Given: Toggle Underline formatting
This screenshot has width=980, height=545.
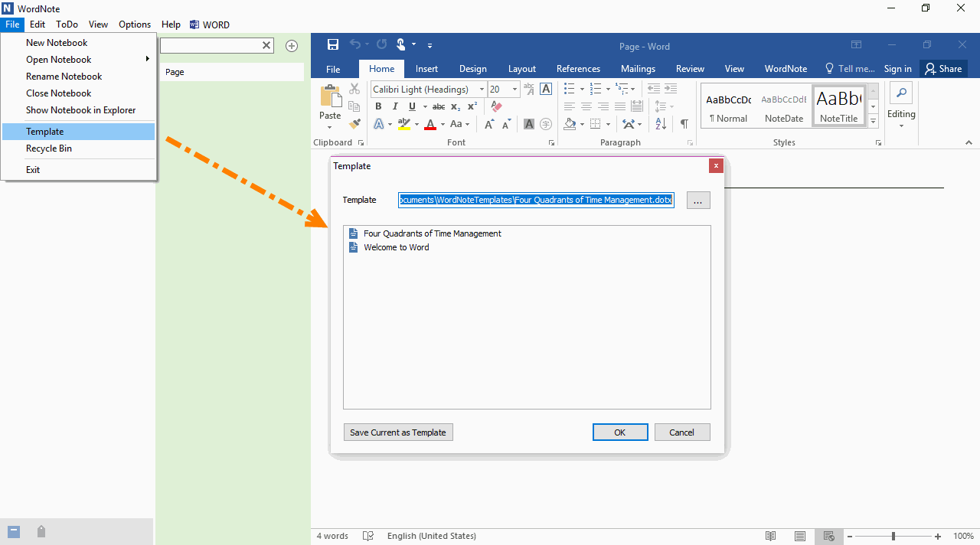Looking at the screenshot, I should click(413, 106).
